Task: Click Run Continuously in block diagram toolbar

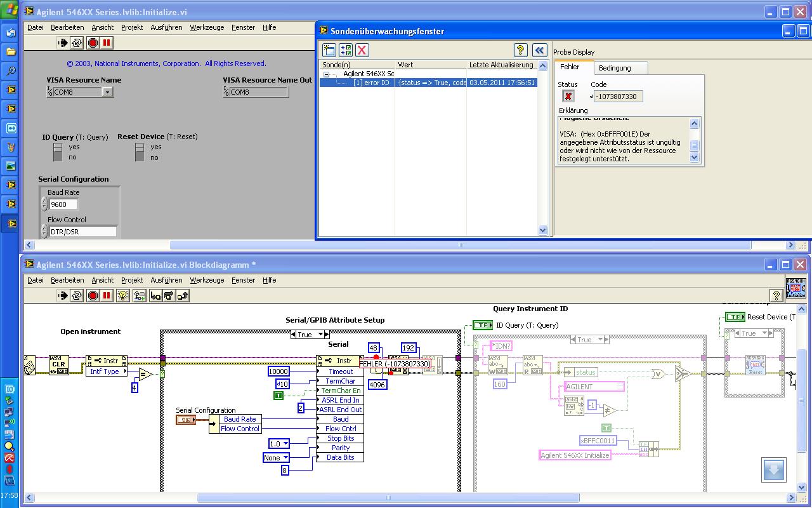Action: tap(77, 295)
